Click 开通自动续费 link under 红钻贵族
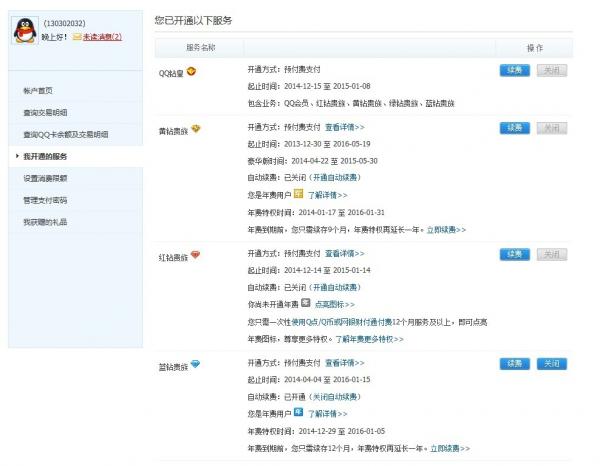The image size is (600, 466). pyautogui.click(x=335, y=287)
